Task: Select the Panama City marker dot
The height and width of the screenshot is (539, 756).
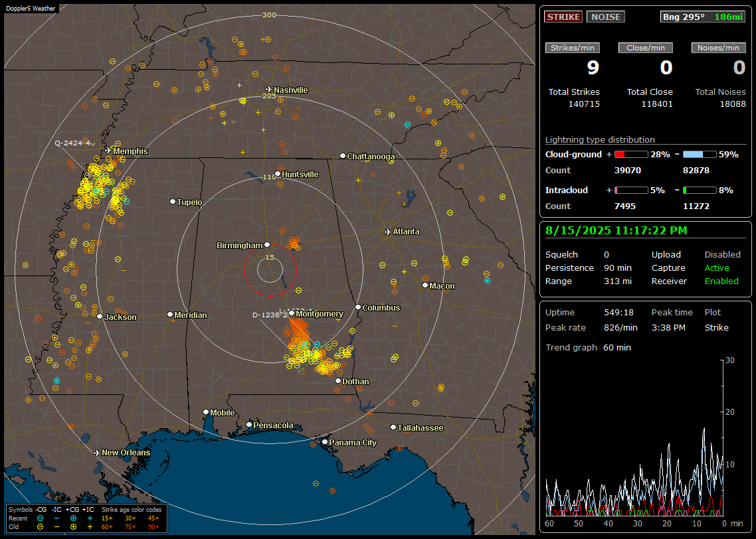Action: (325, 441)
